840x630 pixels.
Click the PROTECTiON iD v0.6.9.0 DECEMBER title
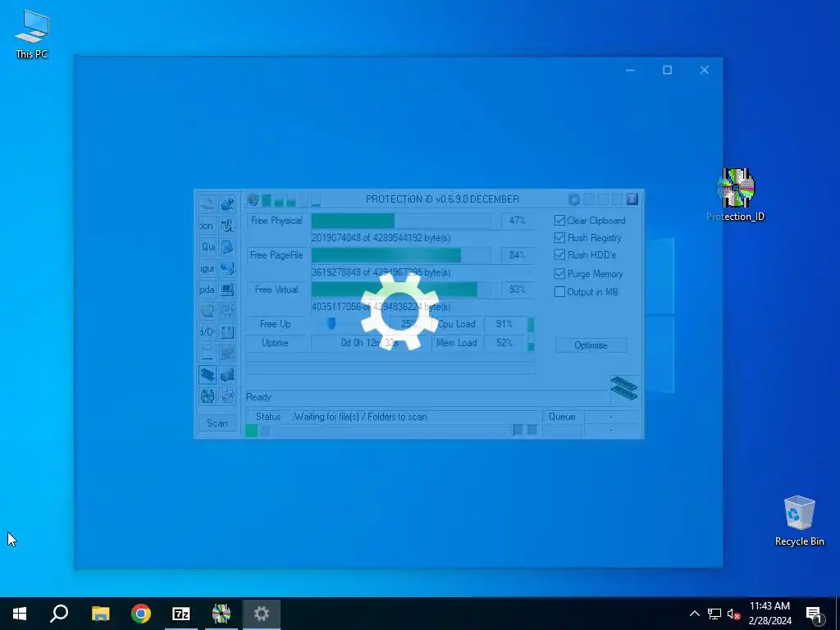442,199
